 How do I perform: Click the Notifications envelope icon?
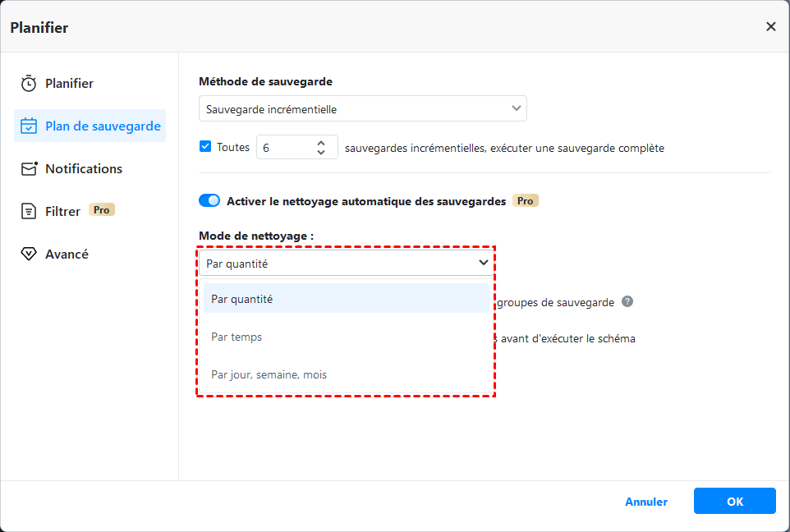pyautogui.click(x=29, y=169)
